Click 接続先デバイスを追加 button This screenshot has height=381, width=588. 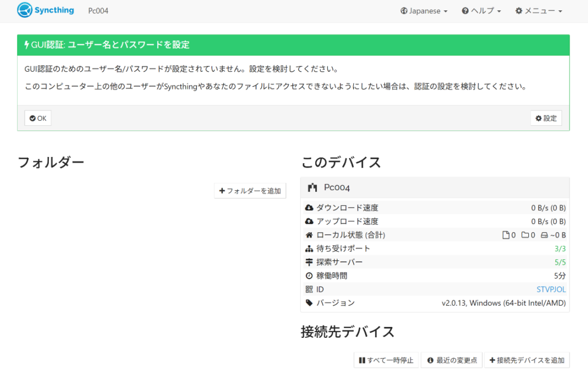click(527, 360)
